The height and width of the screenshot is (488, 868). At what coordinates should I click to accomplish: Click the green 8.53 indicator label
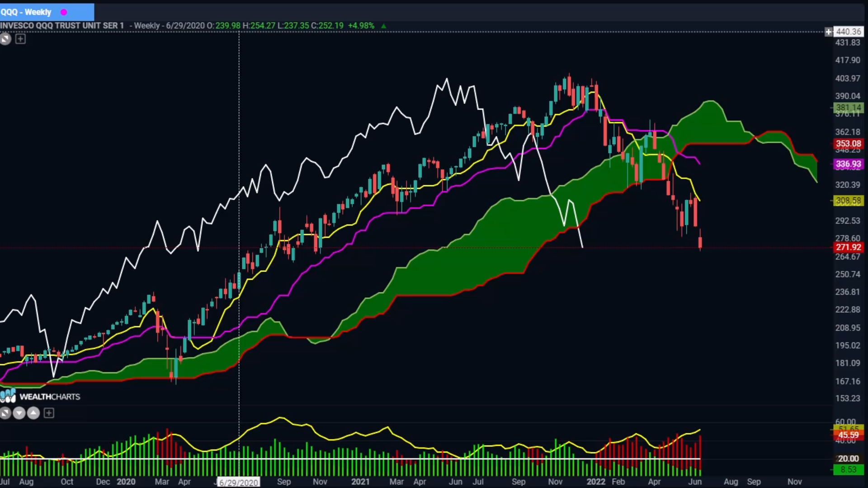848,469
